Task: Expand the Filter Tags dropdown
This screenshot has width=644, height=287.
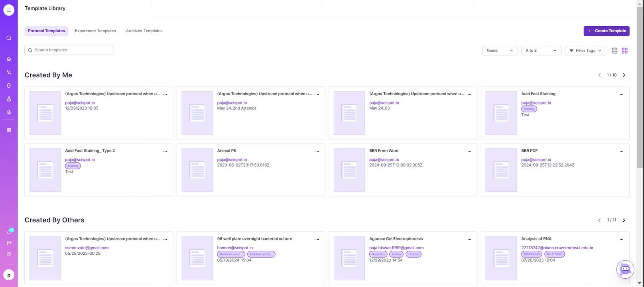Action: [585, 51]
